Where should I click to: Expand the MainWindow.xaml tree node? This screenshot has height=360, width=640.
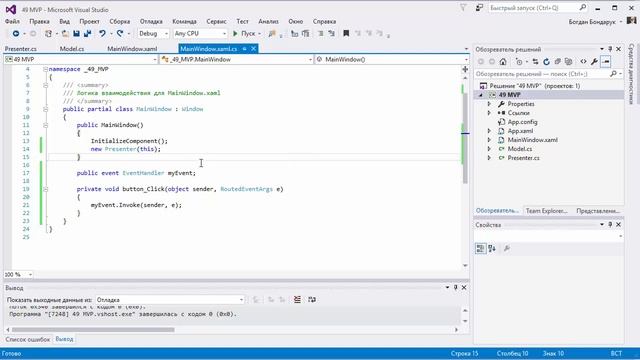point(489,140)
